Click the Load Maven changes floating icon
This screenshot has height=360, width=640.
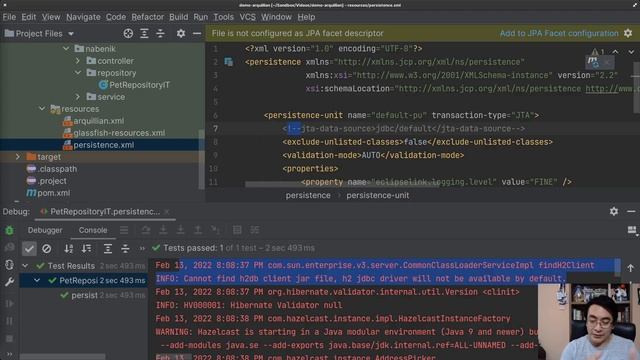click(593, 62)
